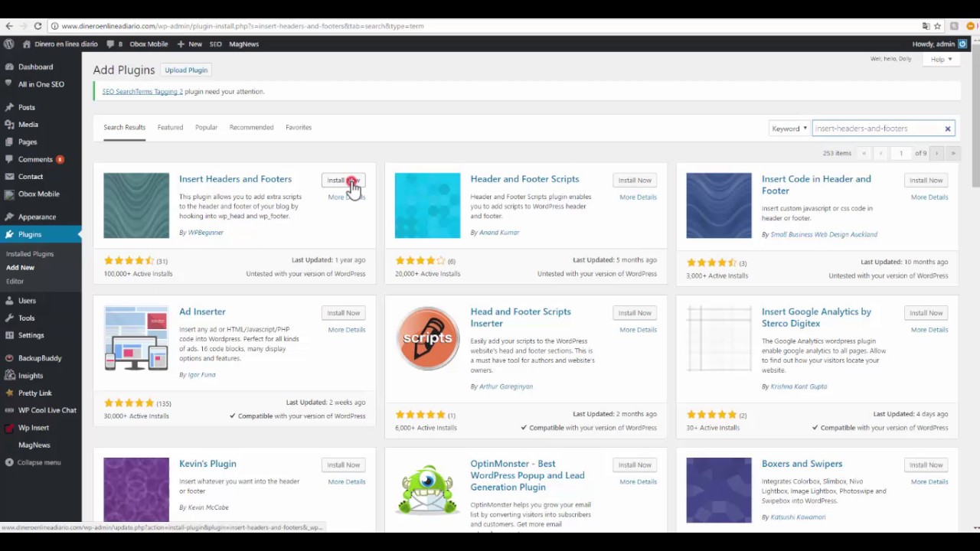Open plugin Editor submenu
This screenshot has width=980, height=551.
tap(15, 281)
